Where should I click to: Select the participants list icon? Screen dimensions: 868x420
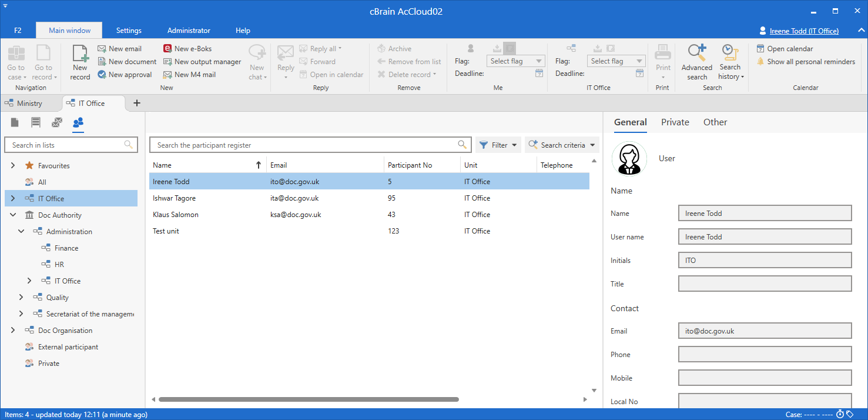click(x=78, y=122)
